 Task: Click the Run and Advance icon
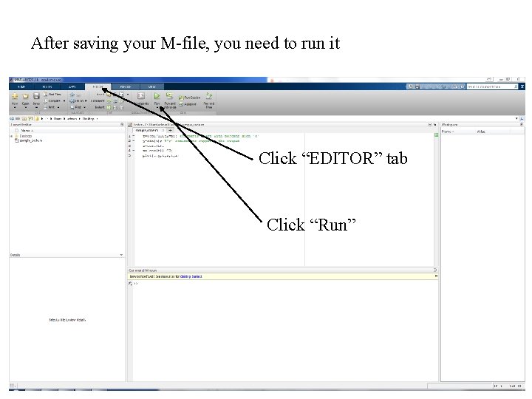tap(170, 95)
